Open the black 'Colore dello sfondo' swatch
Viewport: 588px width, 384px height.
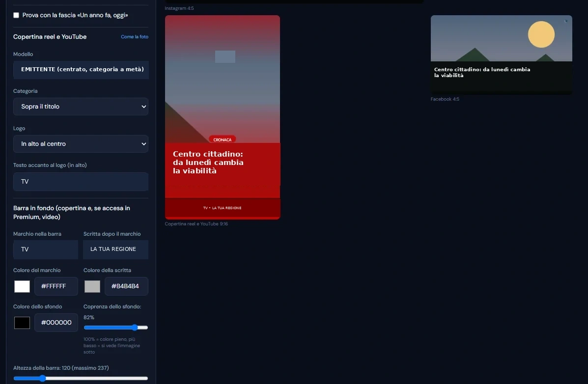(x=22, y=323)
